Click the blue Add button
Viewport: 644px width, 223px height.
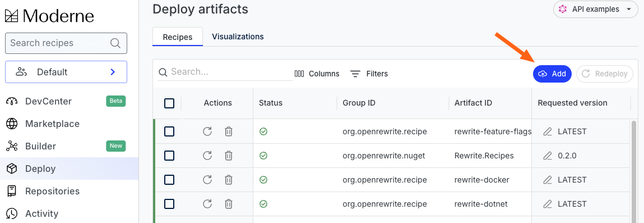tap(552, 74)
